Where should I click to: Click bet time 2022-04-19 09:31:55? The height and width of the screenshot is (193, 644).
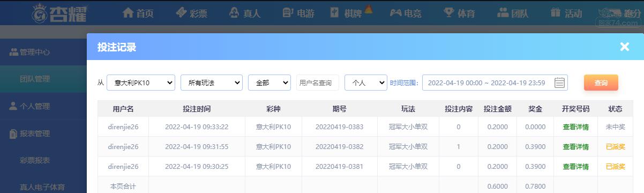197,147
